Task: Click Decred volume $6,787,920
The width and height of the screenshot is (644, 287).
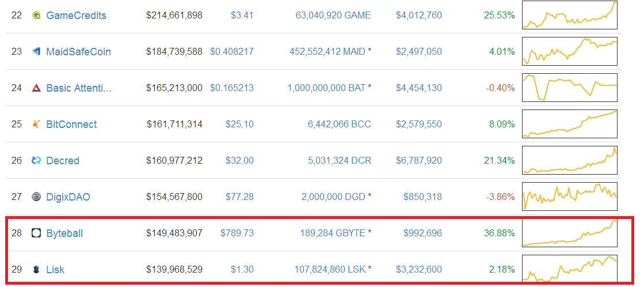Action: pyautogui.click(x=419, y=160)
